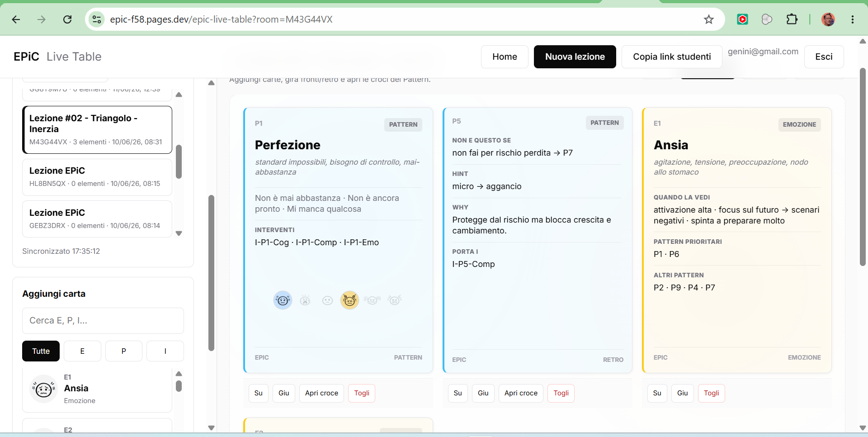Go to Home in the top navigation
This screenshot has width=868, height=437.
[505, 57]
